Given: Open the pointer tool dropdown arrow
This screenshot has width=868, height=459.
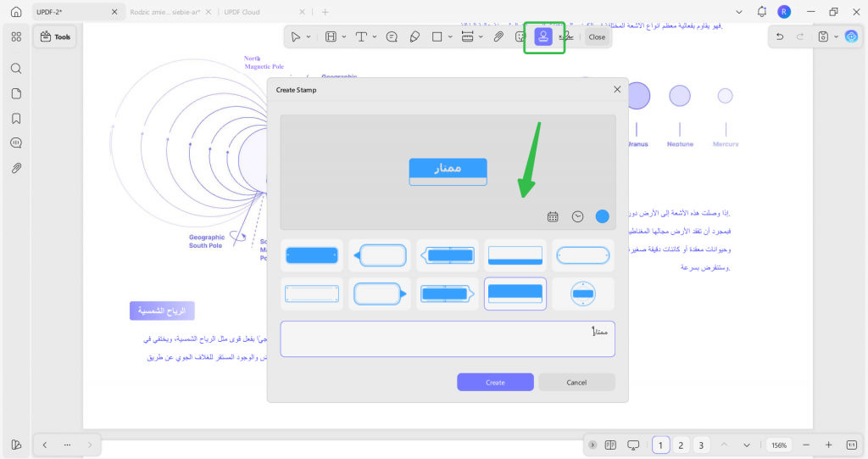Looking at the screenshot, I should pyautogui.click(x=309, y=37).
